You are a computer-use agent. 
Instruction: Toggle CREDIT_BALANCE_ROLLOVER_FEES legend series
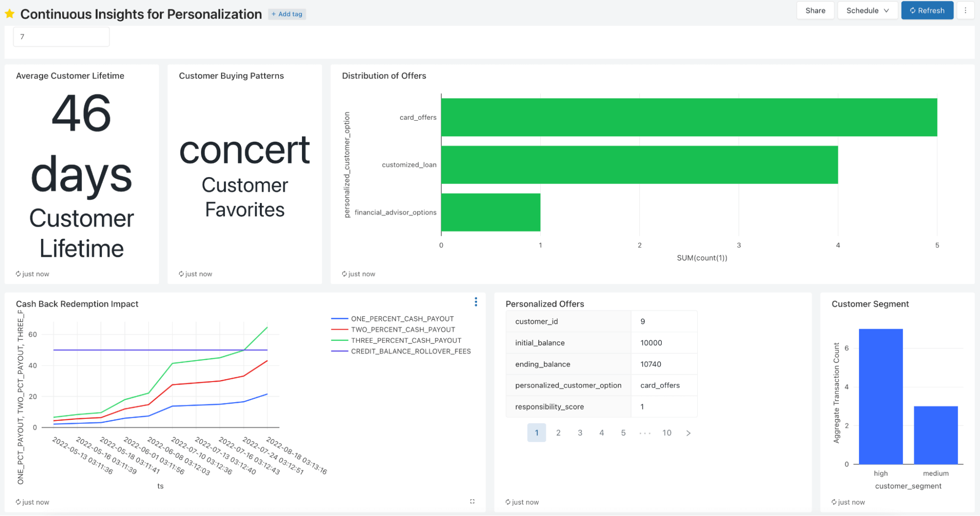click(x=410, y=351)
